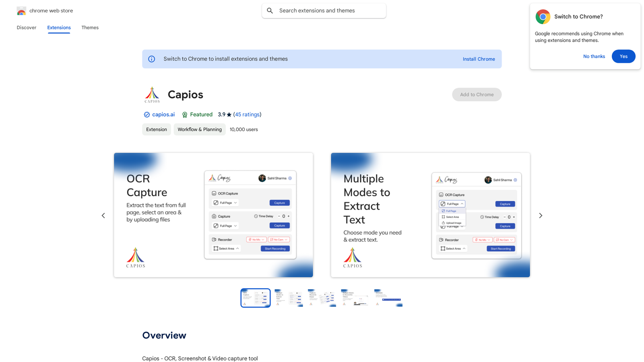Show previous screenshot with left arrow
The image size is (644, 362).
point(103,216)
